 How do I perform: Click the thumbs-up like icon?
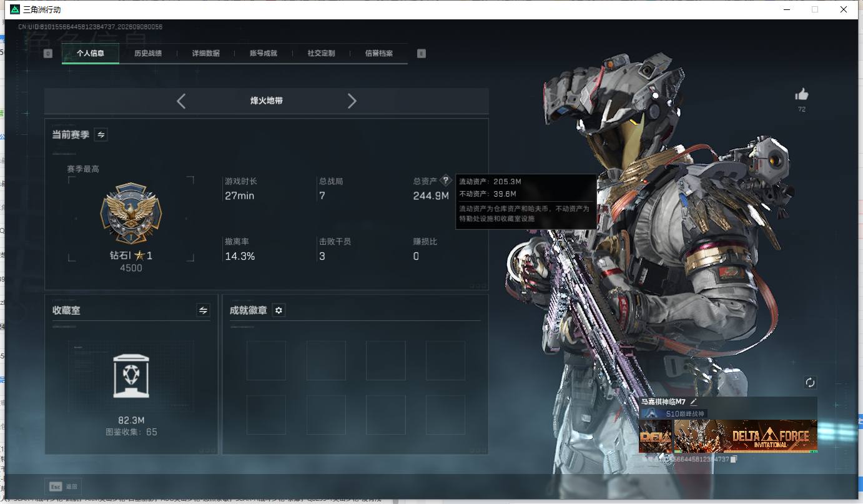tap(802, 94)
